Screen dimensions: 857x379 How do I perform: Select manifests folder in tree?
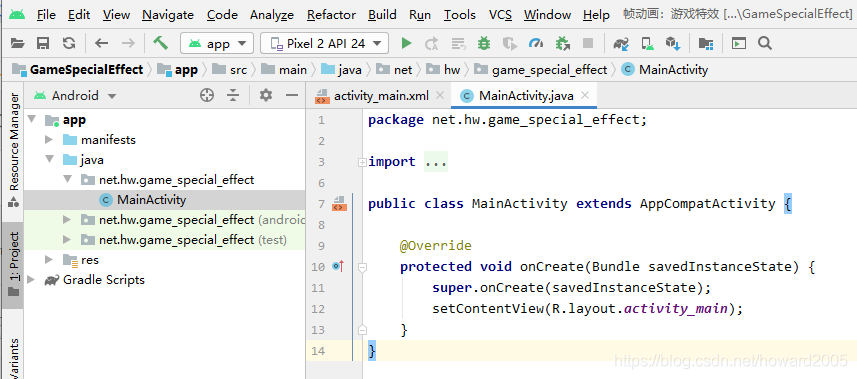tap(108, 140)
